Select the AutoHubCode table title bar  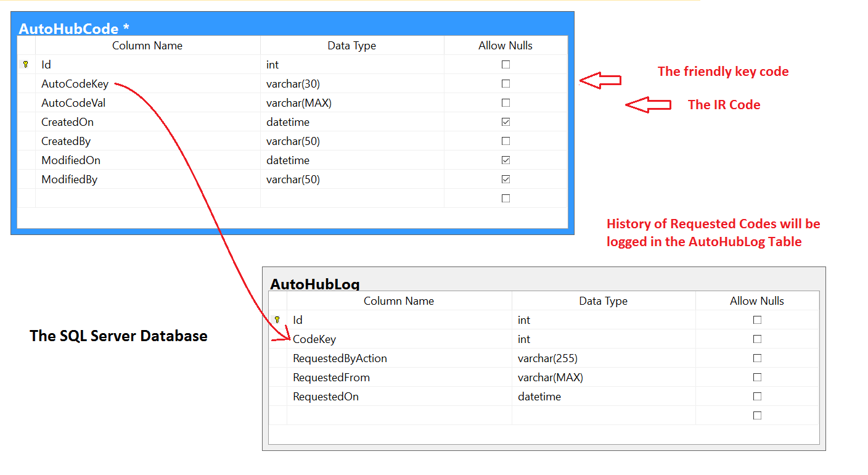pyautogui.click(x=292, y=28)
